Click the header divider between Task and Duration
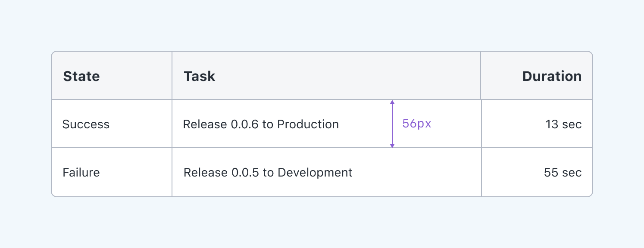 pyautogui.click(x=481, y=76)
